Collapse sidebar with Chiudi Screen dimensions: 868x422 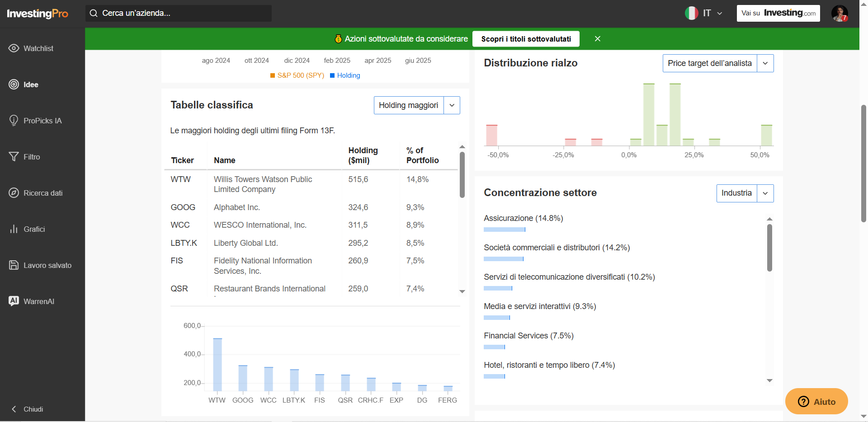coord(27,409)
